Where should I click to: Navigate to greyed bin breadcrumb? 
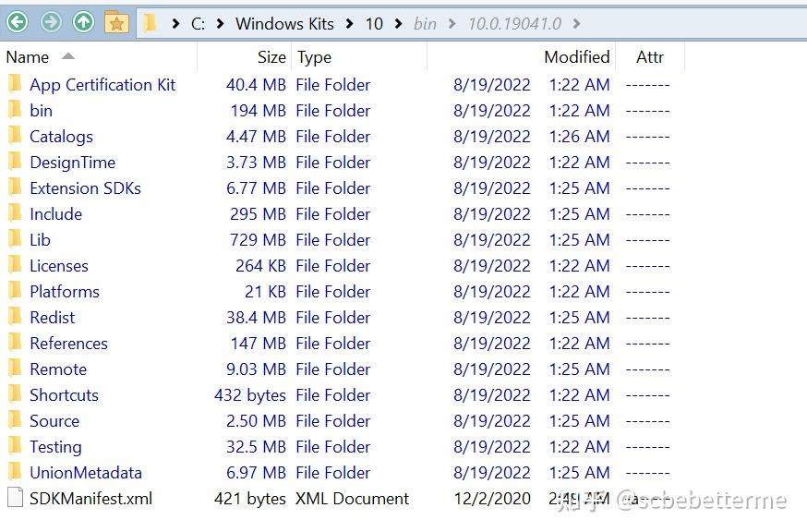425,24
